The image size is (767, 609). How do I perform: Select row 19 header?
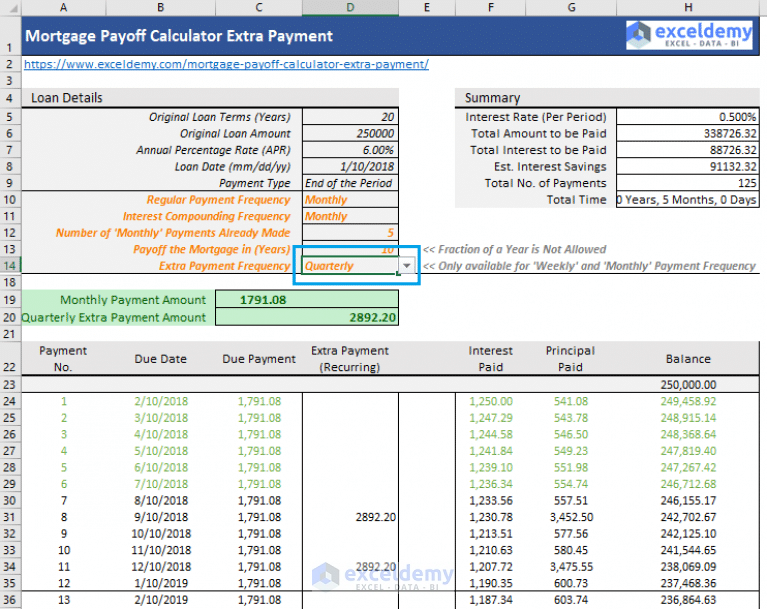click(x=10, y=300)
